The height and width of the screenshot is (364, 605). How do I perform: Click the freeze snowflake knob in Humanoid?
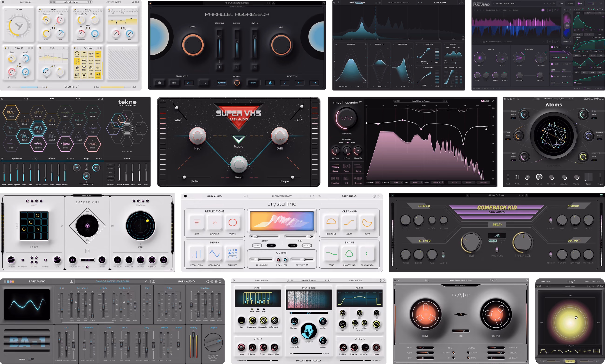pyautogui.click(x=376, y=347)
